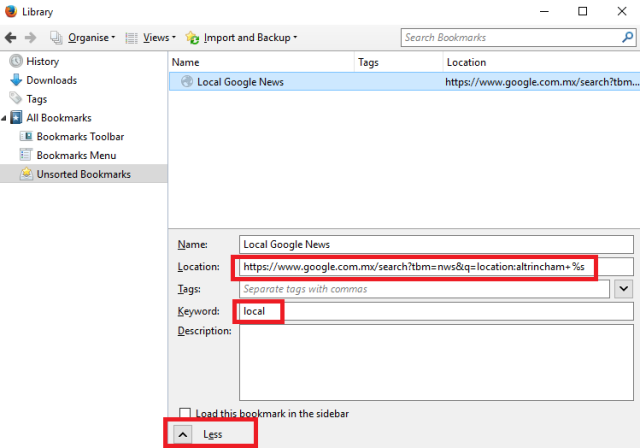Click the Local Google News globe icon
This screenshot has height=448, width=640.
click(x=187, y=82)
